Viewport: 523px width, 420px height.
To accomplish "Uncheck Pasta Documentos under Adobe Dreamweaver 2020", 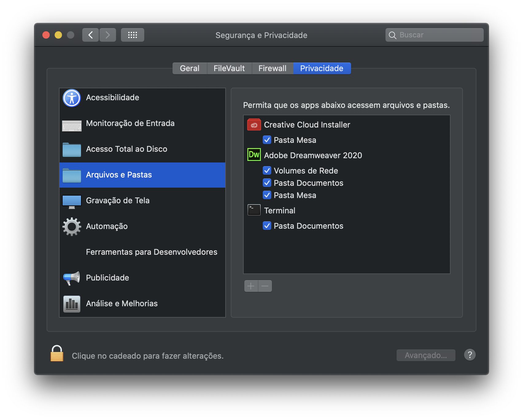I will point(267,183).
